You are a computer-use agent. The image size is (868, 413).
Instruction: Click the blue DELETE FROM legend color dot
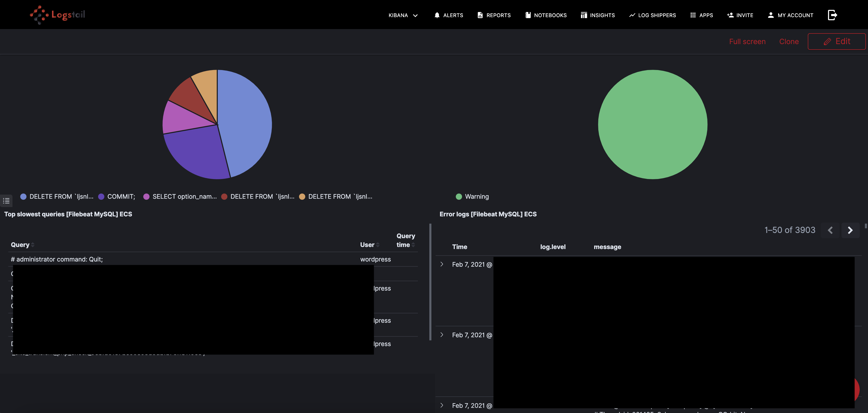click(x=23, y=196)
